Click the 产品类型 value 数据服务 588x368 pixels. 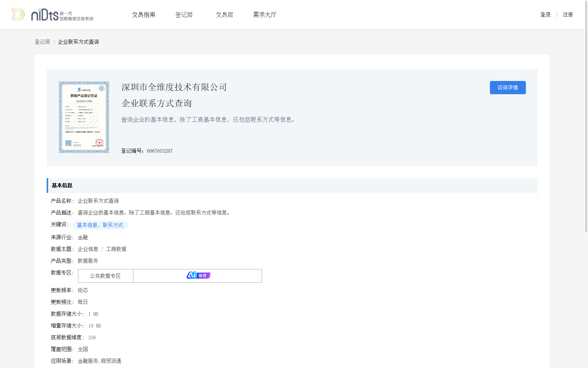point(88,261)
